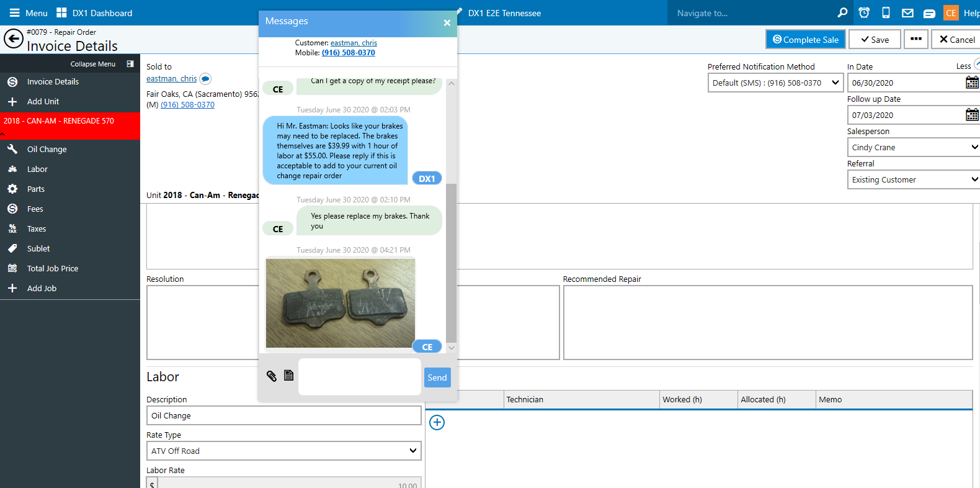Click the Allocated (h) column header
Image resolution: width=980 pixels, height=488 pixels.
pos(777,400)
